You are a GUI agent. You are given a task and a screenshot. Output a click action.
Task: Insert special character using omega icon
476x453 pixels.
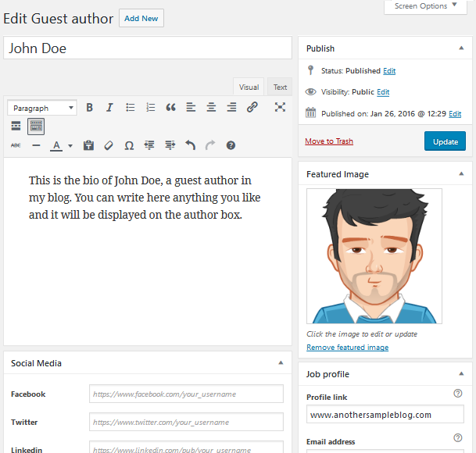tap(129, 145)
